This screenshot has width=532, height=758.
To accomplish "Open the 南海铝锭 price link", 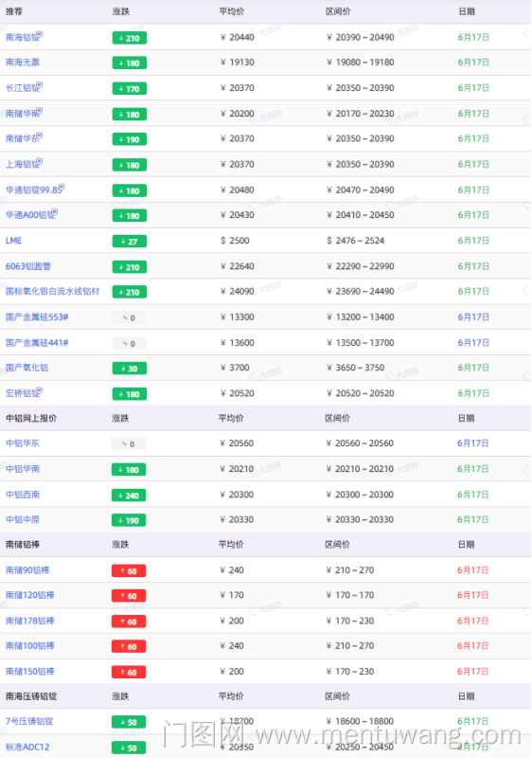I will click(24, 37).
